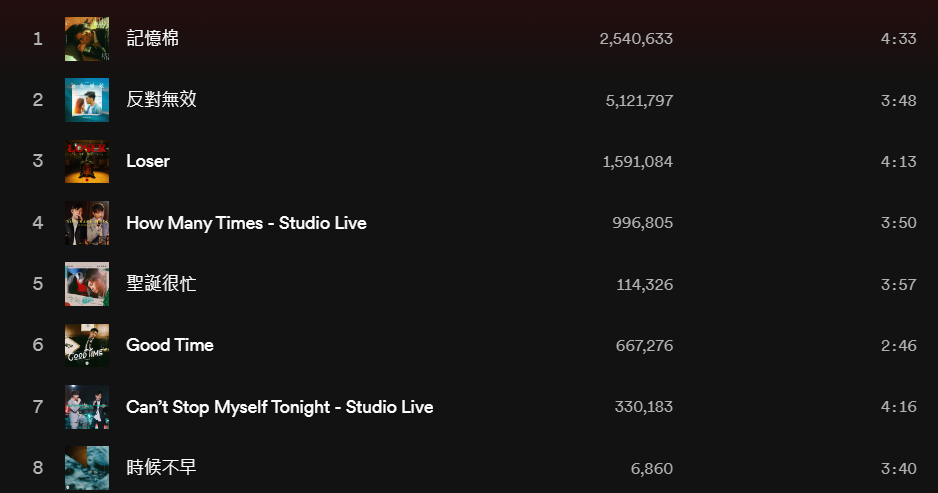The height and width of the screenshot is (493, 938).
Task: Click the 2:46 duration of Good Time
Action: (x=899, y=346)
